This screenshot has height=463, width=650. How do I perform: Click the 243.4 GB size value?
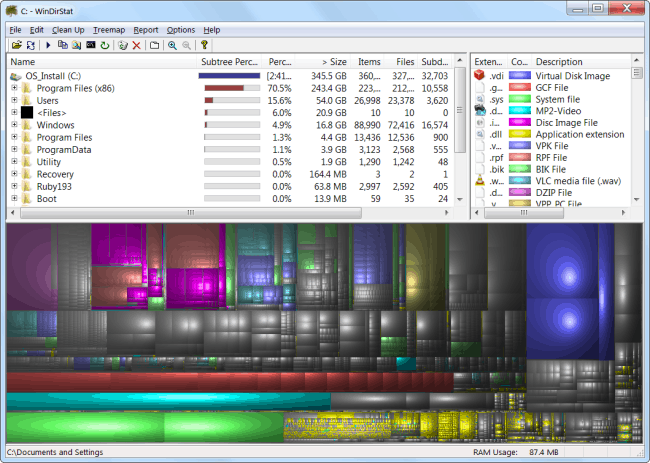click(329, 88)
